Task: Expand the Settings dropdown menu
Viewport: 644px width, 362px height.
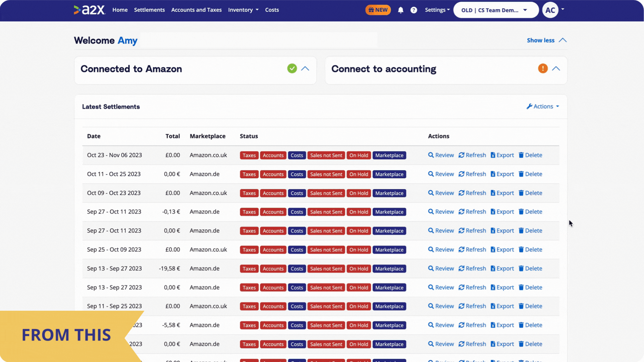Action: 437,10
